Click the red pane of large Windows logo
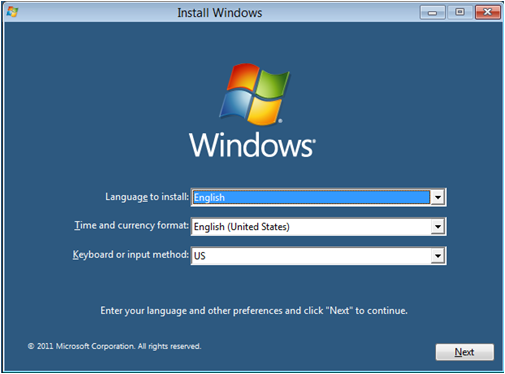This screenshot has width=505, height=374. pos(242,77)
